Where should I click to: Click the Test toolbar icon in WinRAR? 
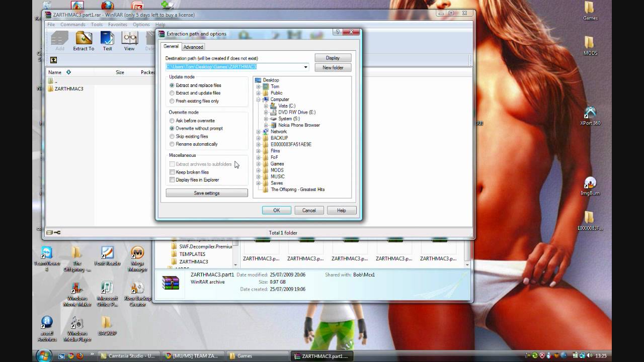point(108,41)
